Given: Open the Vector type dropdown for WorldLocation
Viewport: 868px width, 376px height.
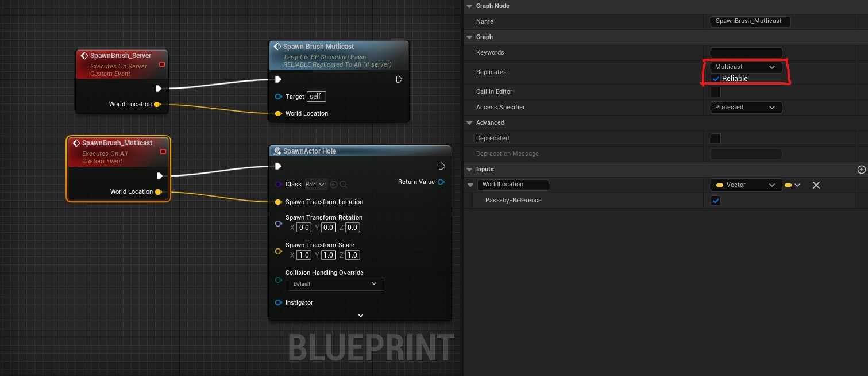Looking at the screenshot, I should [x=746, y=185].
